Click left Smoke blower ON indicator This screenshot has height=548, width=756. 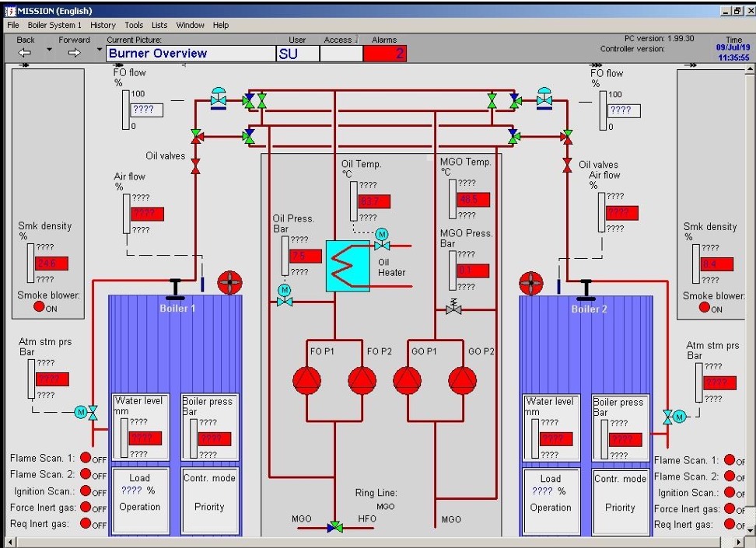pos(39,306)
